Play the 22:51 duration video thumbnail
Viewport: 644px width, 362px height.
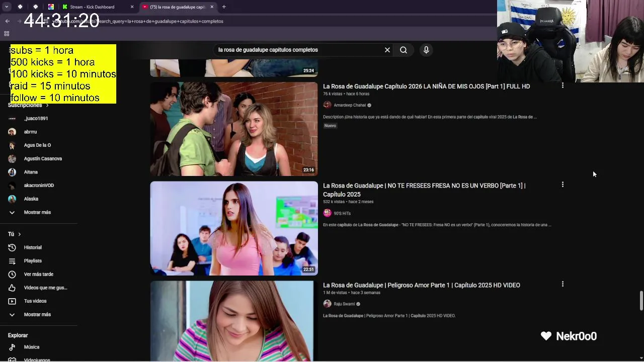click(234, 228)
